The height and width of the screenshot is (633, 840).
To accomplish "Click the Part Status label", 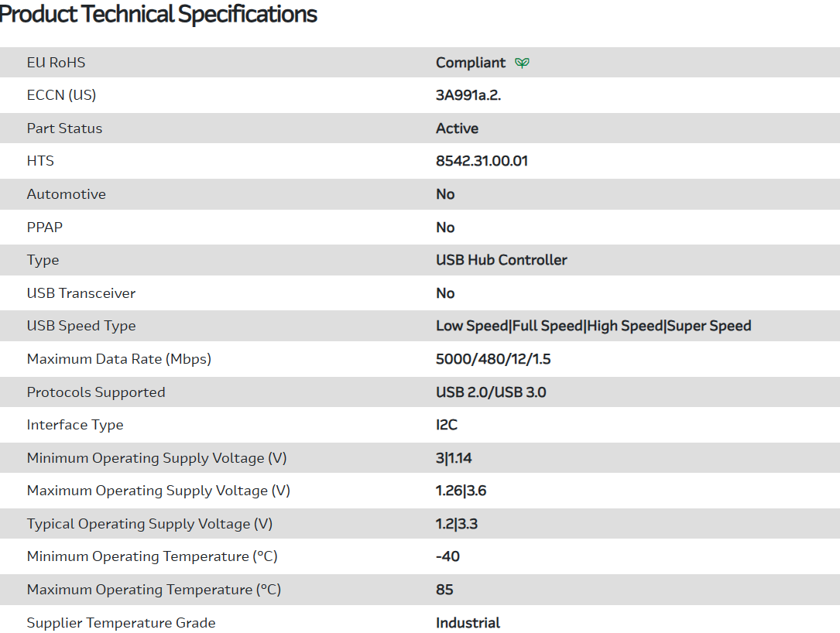I will pyautogui.click(x=64, y=128).
